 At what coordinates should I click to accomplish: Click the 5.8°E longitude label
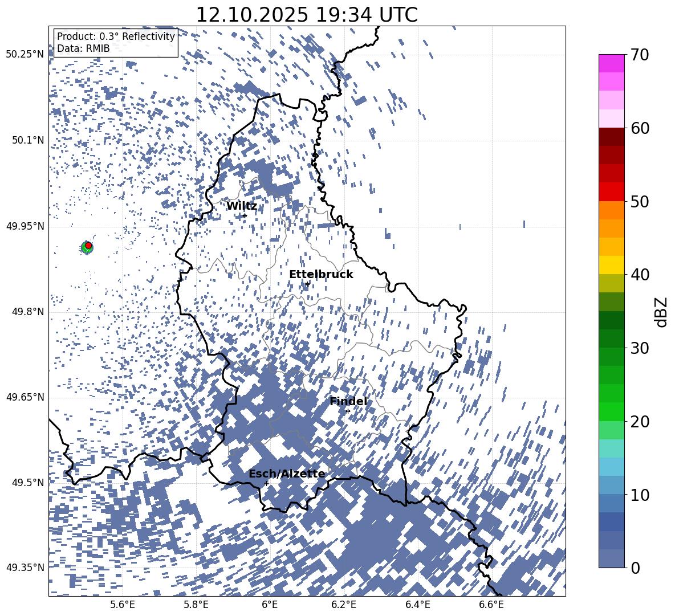click(x=196, y=605)
